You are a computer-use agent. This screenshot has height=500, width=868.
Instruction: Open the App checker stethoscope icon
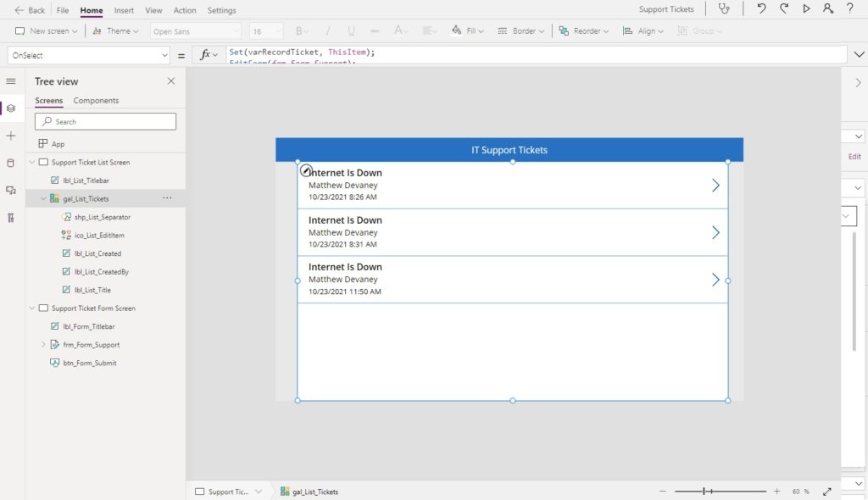point(724,8)
